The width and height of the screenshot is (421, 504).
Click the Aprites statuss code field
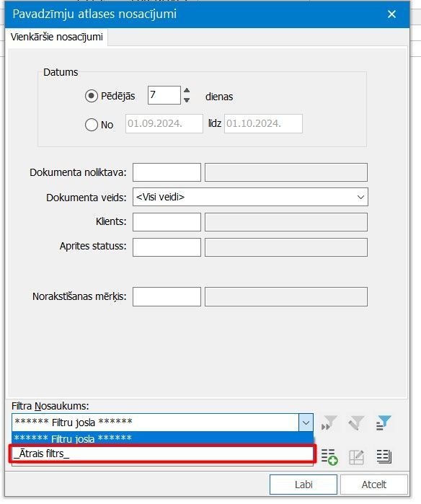coord(167,247)
